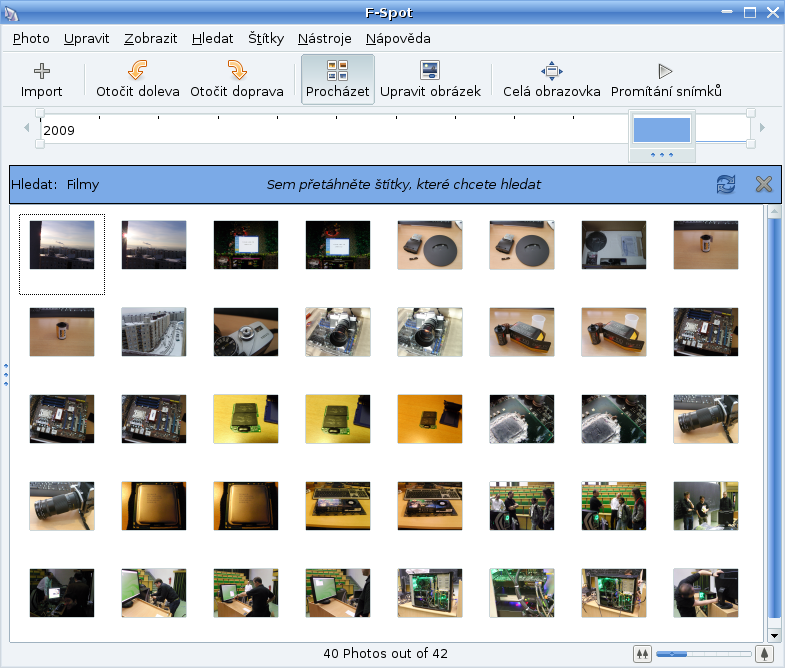785x668 pixels.
Task: Select the opened box with manual thumbnail
Action: coord(614,245)
